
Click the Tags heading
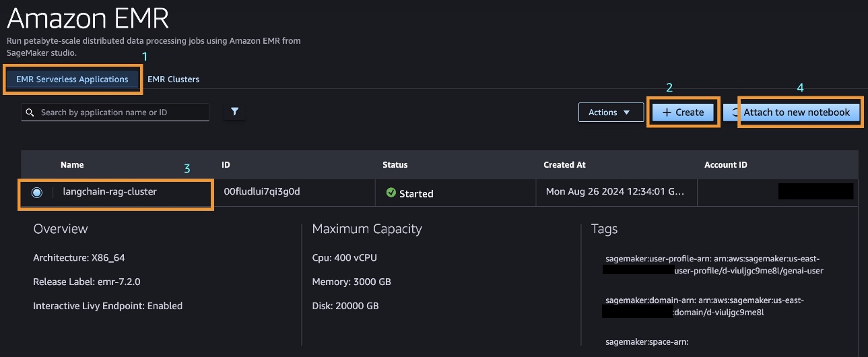[604, 230]
